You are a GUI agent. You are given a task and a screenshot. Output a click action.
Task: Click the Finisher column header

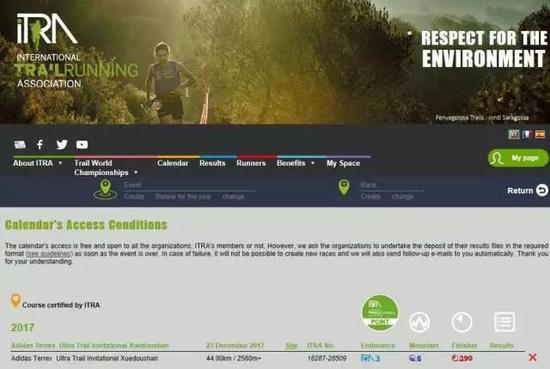coord(464,345)
